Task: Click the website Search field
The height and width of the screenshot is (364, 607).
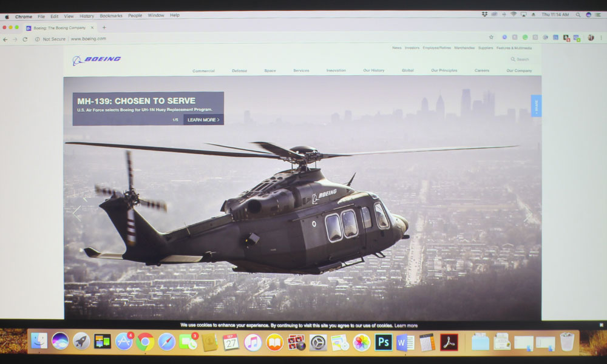Action: [520, 59]
